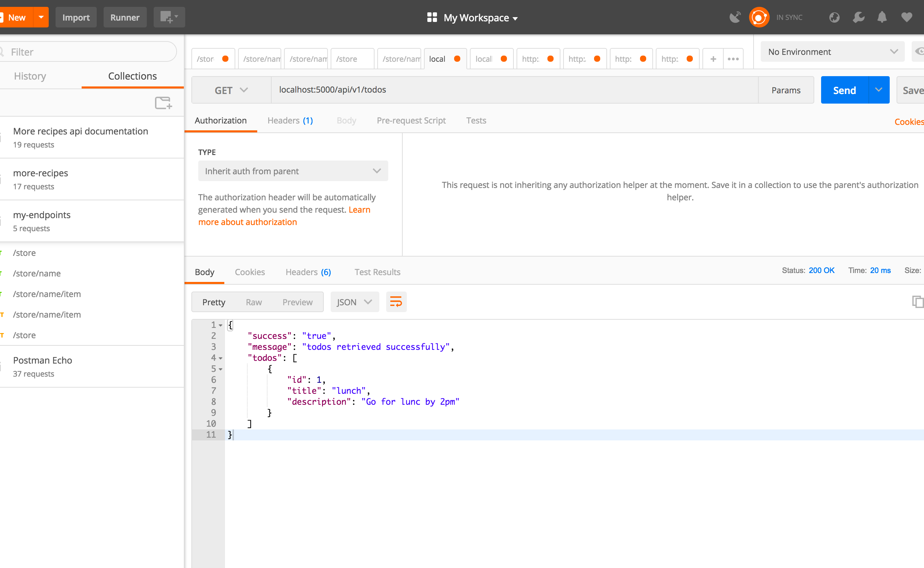Viewport: 924px width, 568px height.
Task: Open the Pre-request Script tab
Action: [411, 121]
